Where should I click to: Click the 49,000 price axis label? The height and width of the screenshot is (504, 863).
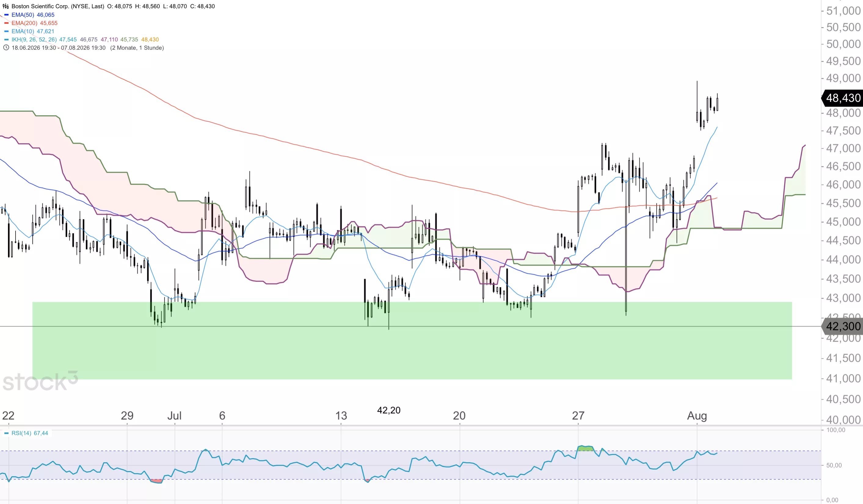(843, 78)
